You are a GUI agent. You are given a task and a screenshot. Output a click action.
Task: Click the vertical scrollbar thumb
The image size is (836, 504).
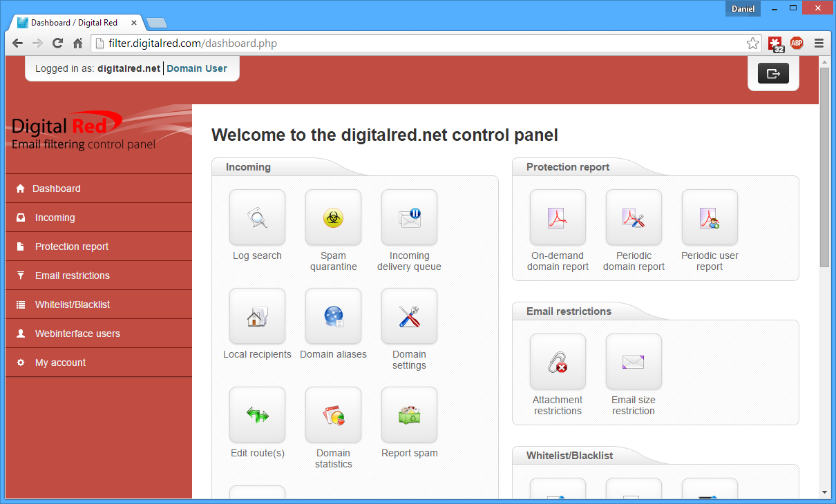tap(824, 167)
